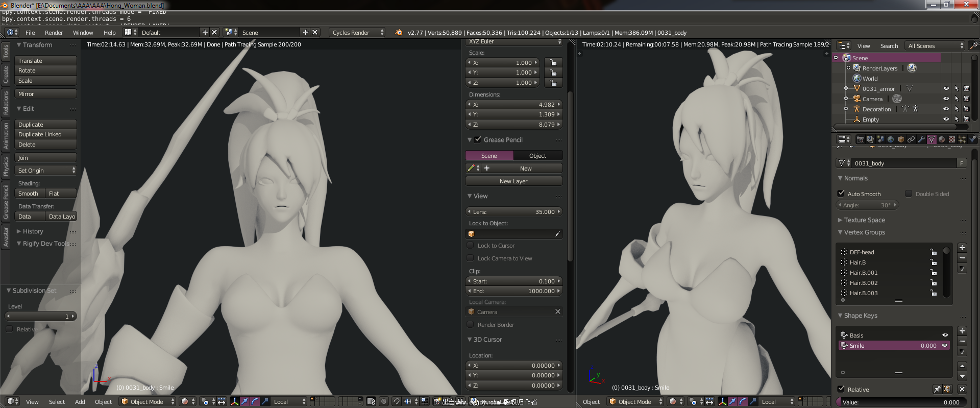Open the Object properties tab cube icon
Image resolution: width=980 pixels, height=408 pixels.
coord(901,139)
